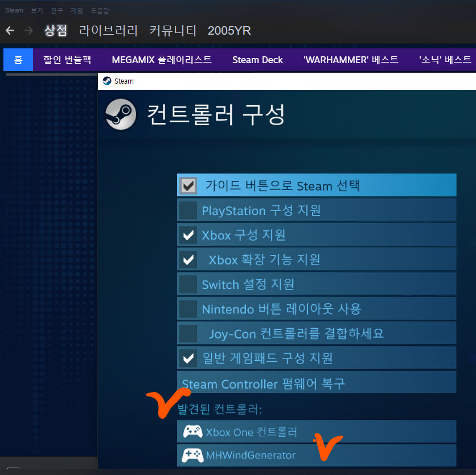Open the '소닉' 베스트 store tab

click(x=445, y=60)
